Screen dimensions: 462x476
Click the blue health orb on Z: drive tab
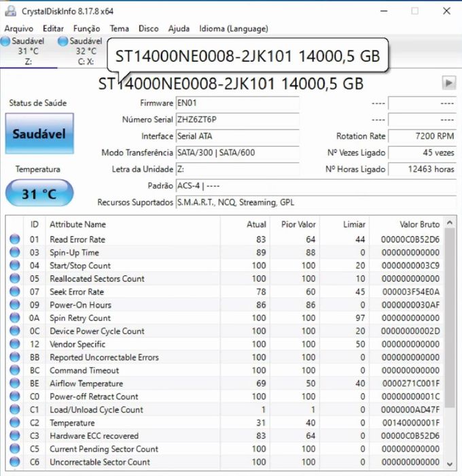[x=5, y=41]
